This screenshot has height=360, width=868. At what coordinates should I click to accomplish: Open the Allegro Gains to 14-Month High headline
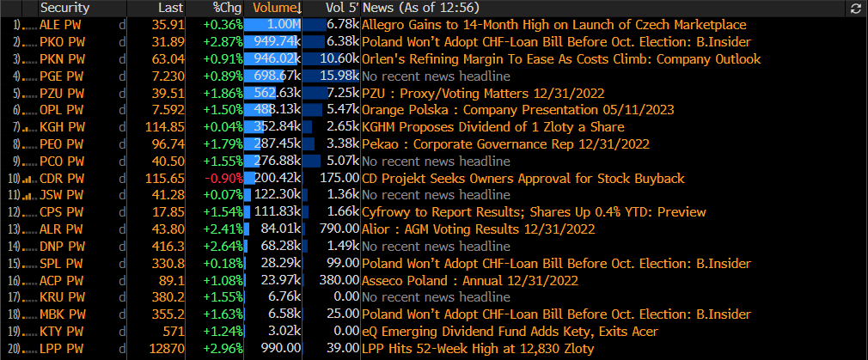[554, 25]
